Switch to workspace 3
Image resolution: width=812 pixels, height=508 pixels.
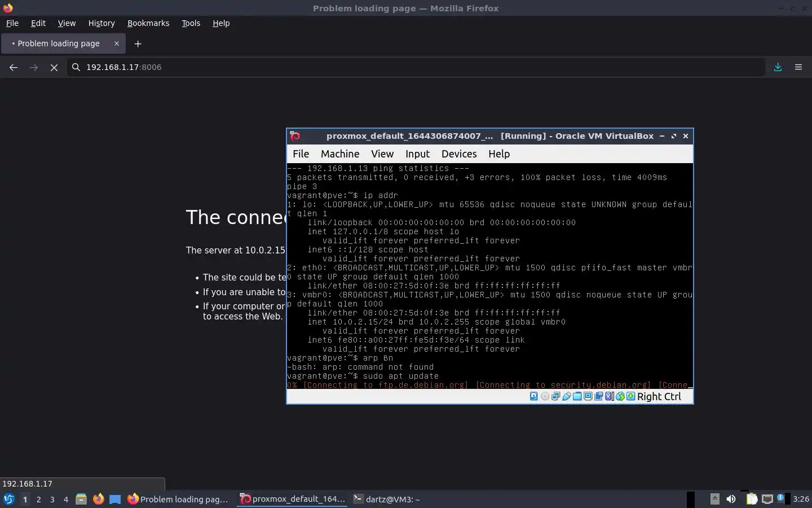52,500
